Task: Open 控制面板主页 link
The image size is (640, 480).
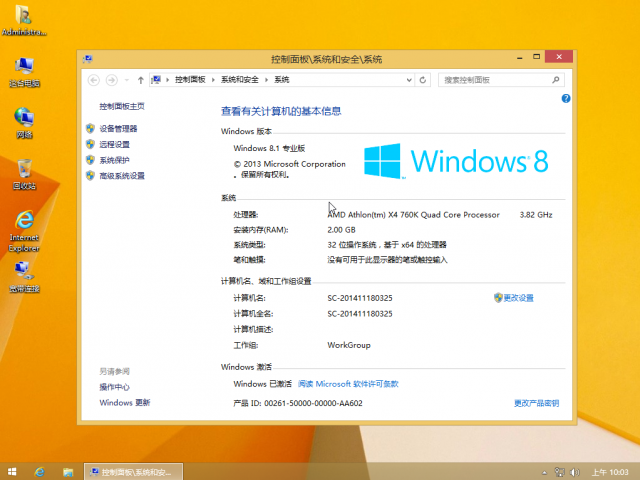Action: 122,106
